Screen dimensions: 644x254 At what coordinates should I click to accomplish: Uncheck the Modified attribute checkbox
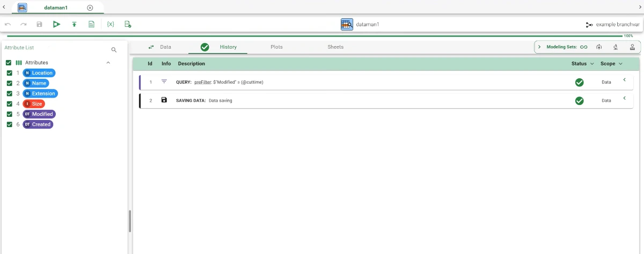point(9,114)
